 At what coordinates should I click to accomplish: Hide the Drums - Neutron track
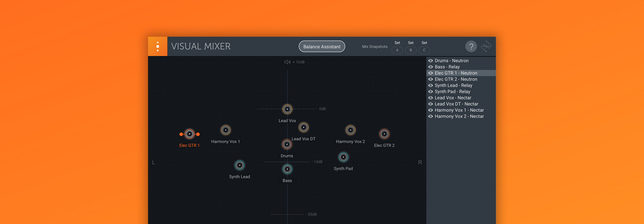click(430, 61)
